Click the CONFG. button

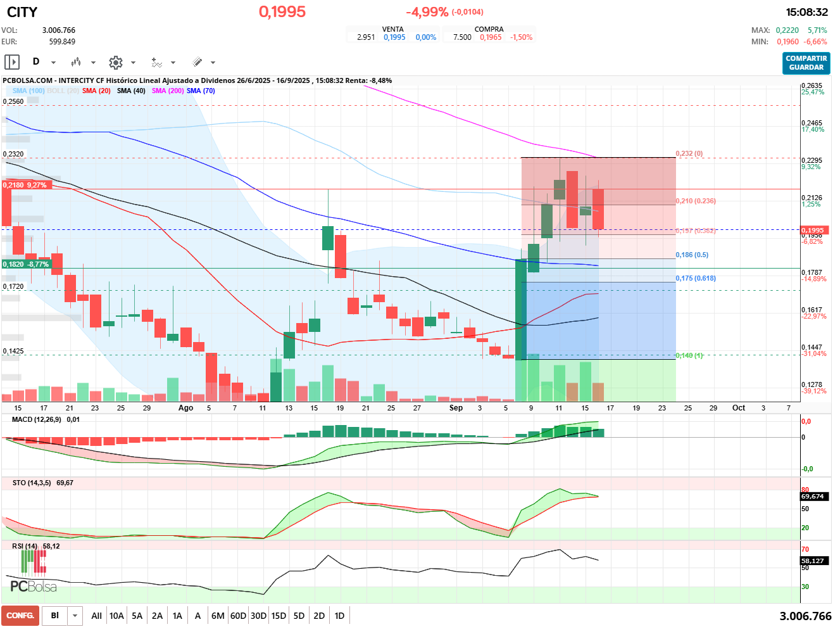pos(20,616)
